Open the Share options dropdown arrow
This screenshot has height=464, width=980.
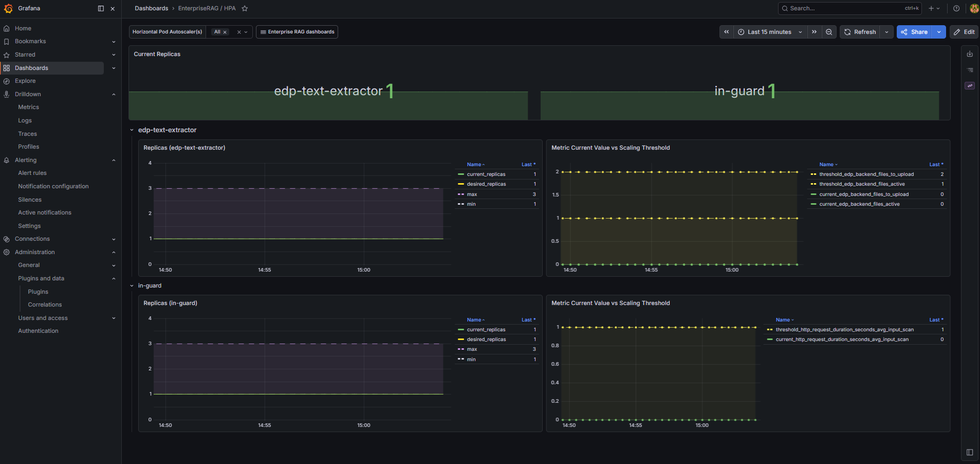tap(939, 32)
